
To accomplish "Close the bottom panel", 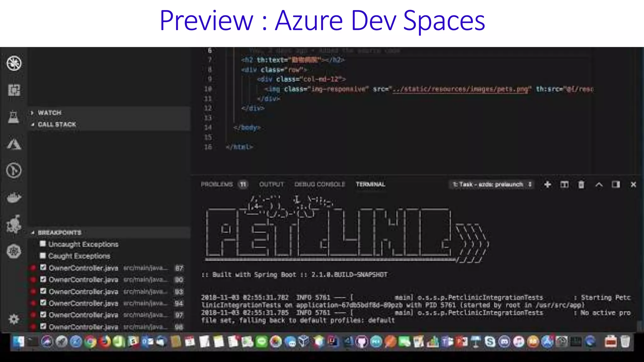I will coord(633,184).
